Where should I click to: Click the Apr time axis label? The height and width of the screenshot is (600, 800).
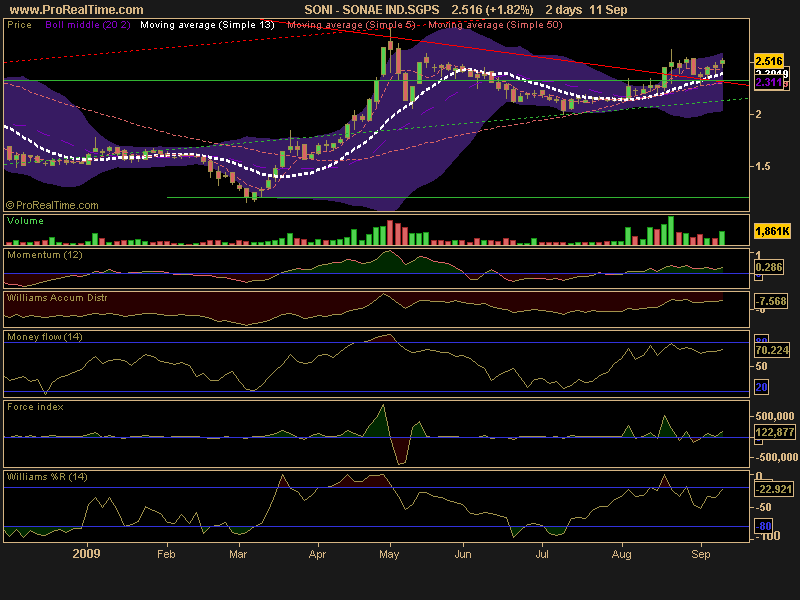coord(317,555)
